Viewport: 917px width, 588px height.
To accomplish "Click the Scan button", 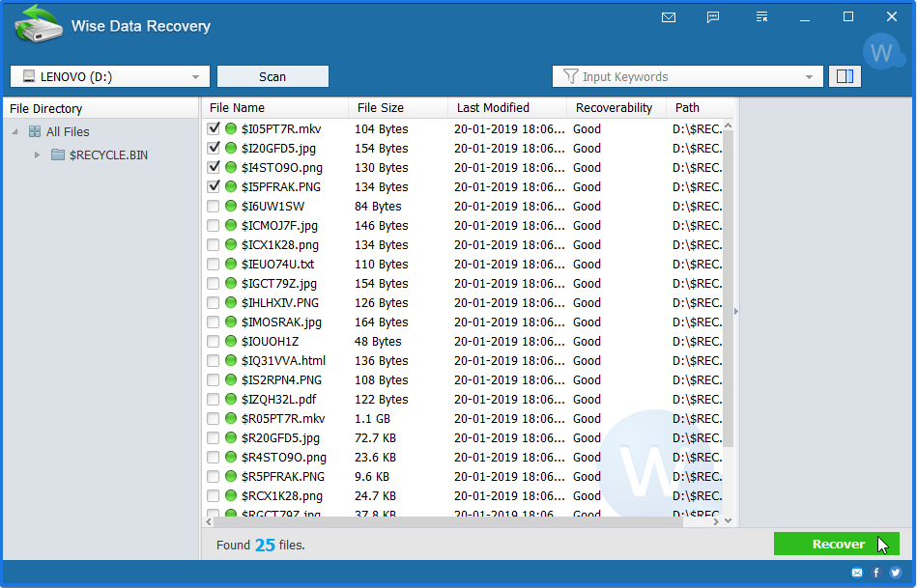I will [x=272, y=76].
